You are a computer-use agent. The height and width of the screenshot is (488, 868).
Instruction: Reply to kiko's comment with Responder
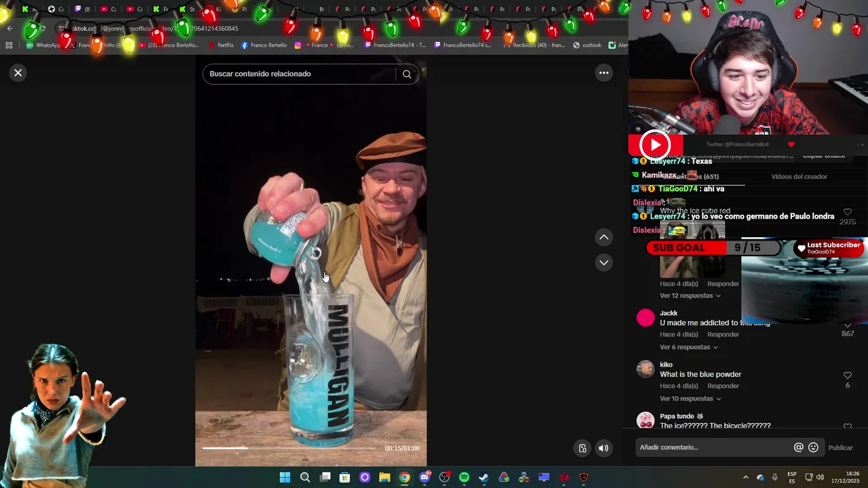723,386
